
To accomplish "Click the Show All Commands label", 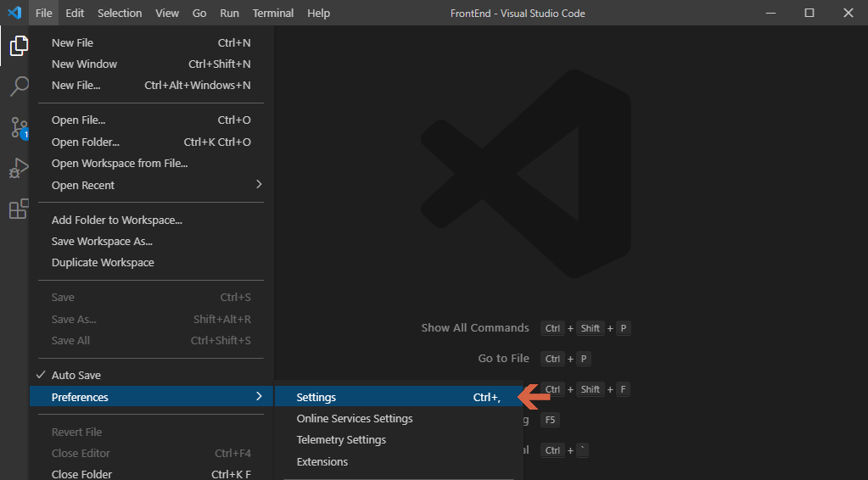I will point(475,328).
